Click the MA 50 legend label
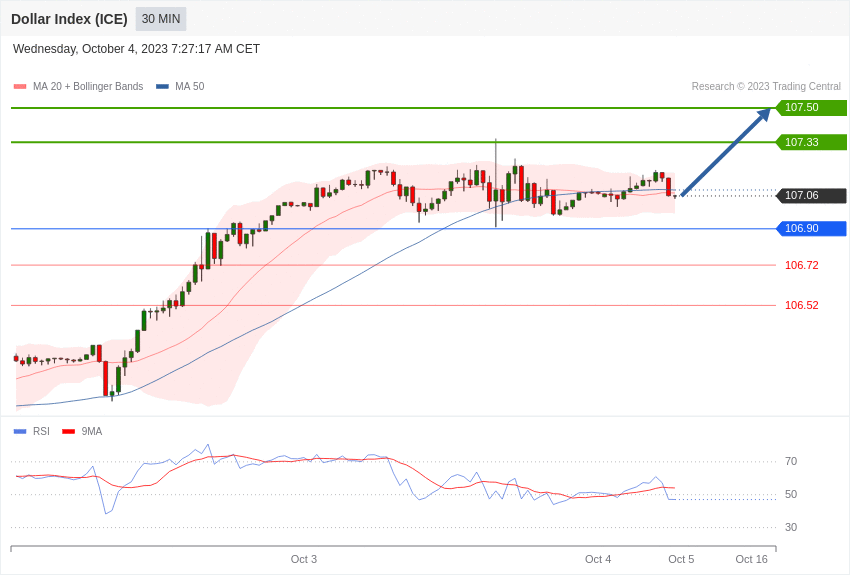850x576 pixels. (190, 87)
